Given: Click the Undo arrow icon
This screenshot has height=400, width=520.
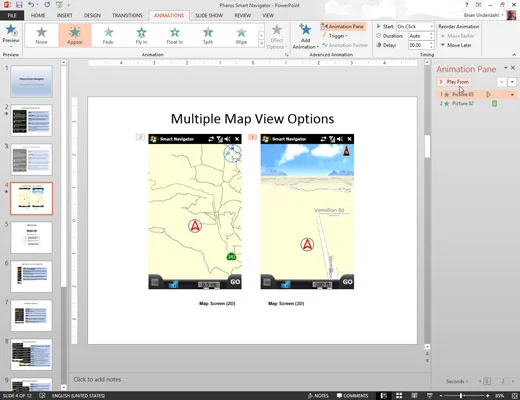Looking at the screenshot, I should [x=31, y=5].
